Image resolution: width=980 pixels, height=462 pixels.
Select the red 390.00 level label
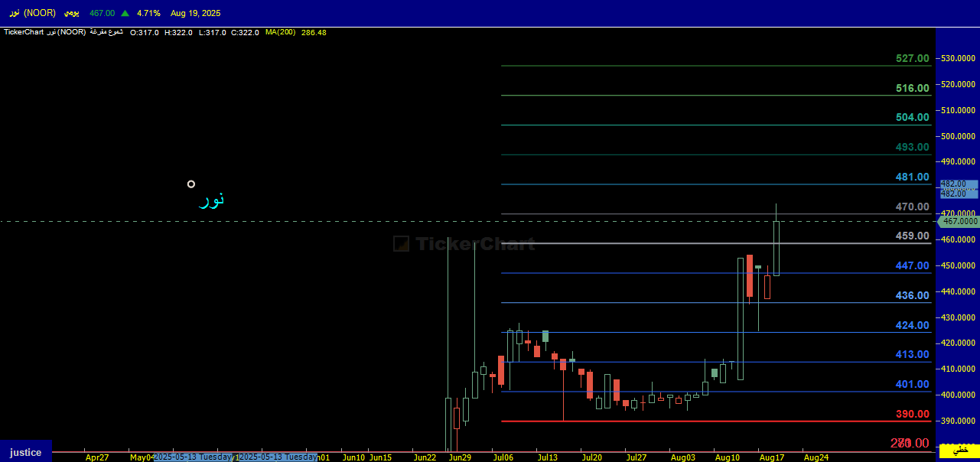913,414
